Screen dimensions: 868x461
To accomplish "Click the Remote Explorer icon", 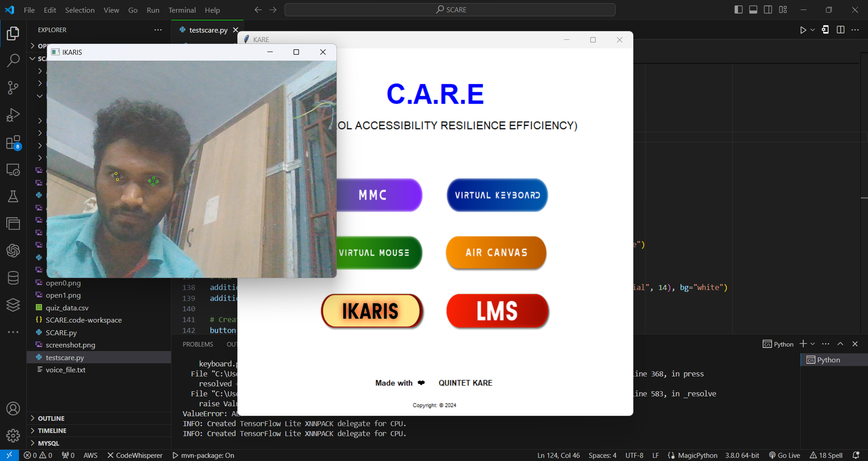I will click(x=13, y=170).
